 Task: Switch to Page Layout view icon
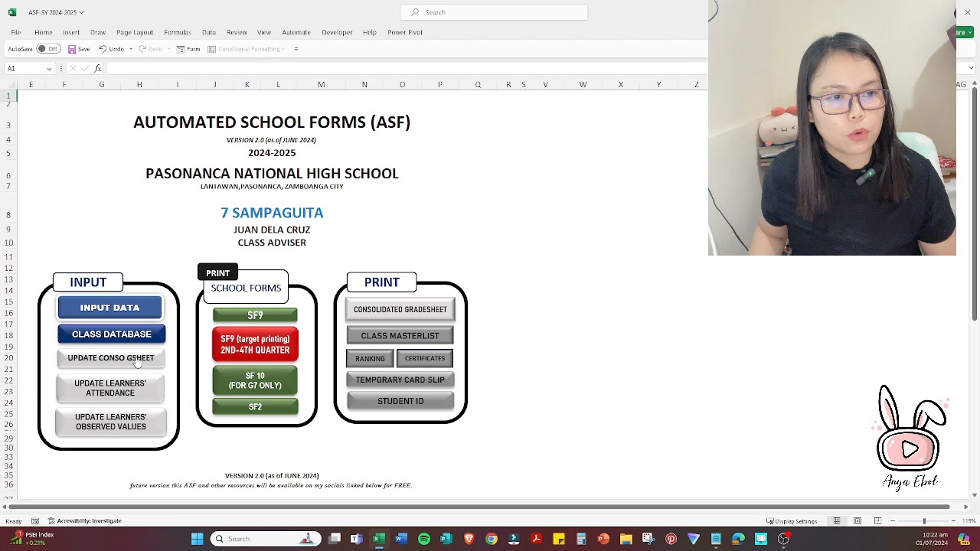point(857,521)
